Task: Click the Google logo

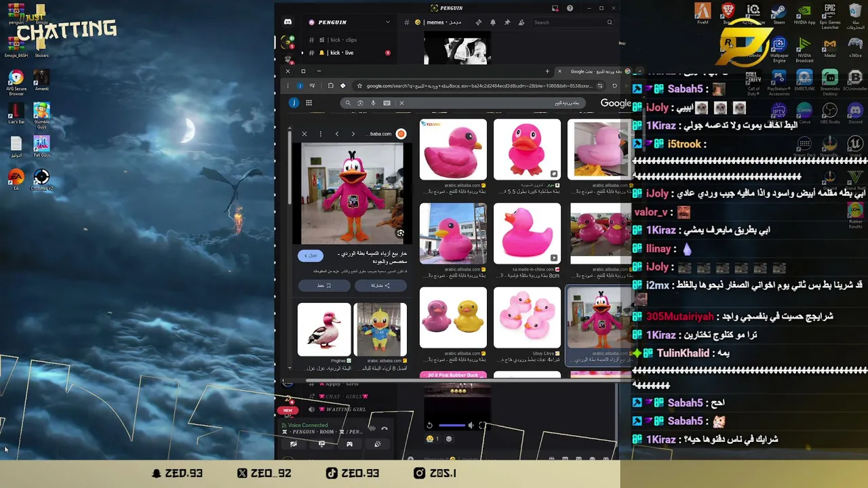Action: 616,103
